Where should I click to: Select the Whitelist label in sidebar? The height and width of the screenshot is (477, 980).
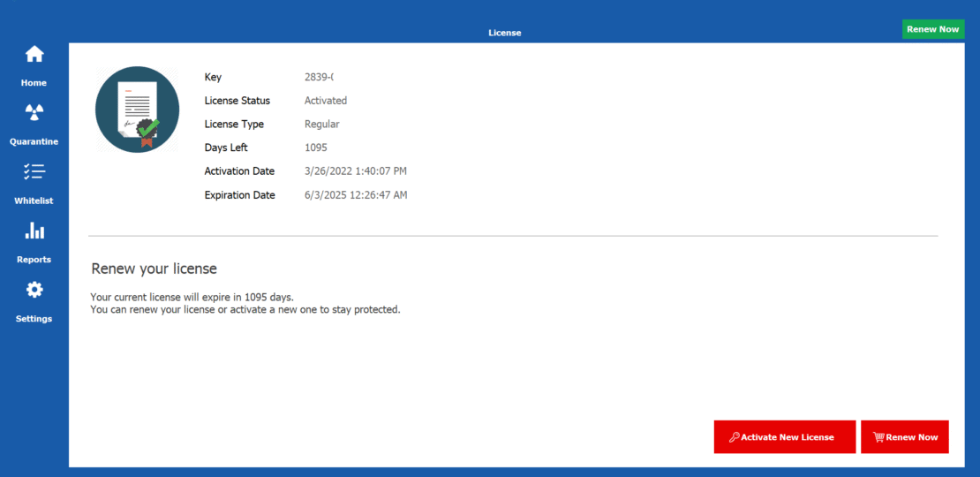[34, 201]
